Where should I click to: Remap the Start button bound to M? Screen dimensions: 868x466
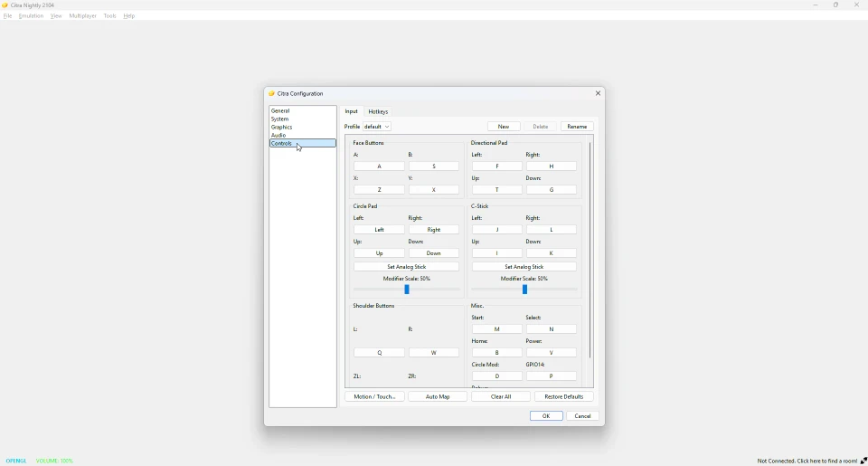[x=497, y=329]
